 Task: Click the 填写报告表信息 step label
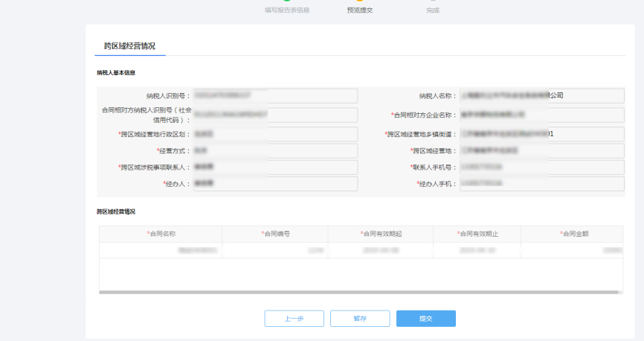287,10
